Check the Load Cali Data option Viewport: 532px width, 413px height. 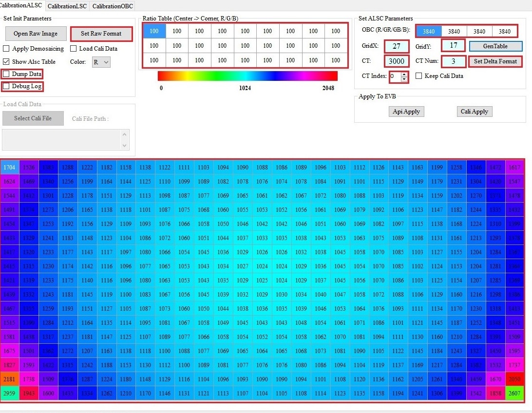coord(74,48)
